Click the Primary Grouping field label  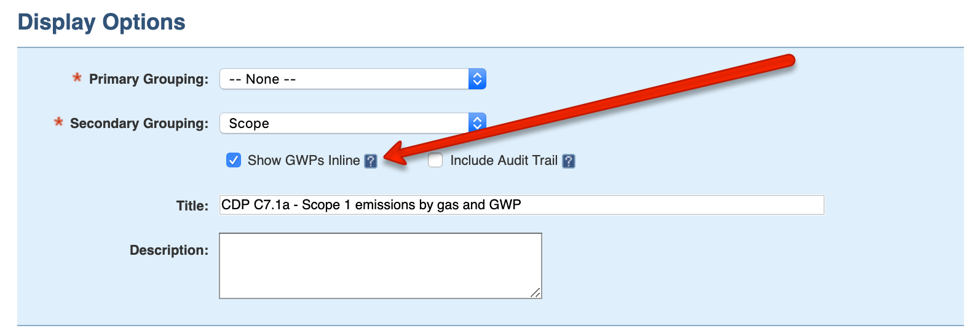(x=149, y=79)
